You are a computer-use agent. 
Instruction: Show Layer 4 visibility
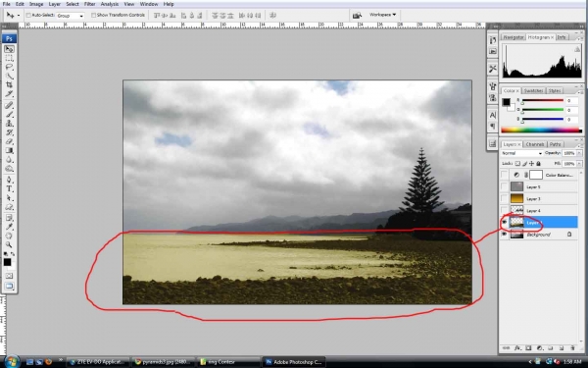click(x=505, y=210)
